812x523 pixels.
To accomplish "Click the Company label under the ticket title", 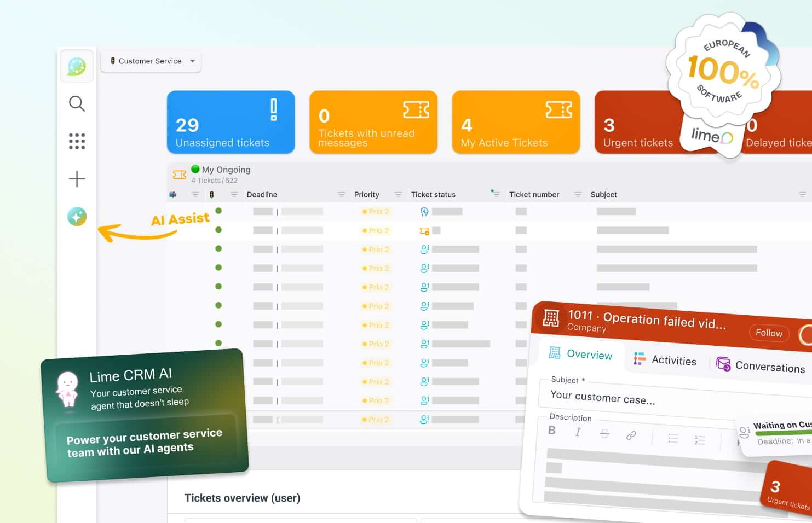I will coord(586,327).
